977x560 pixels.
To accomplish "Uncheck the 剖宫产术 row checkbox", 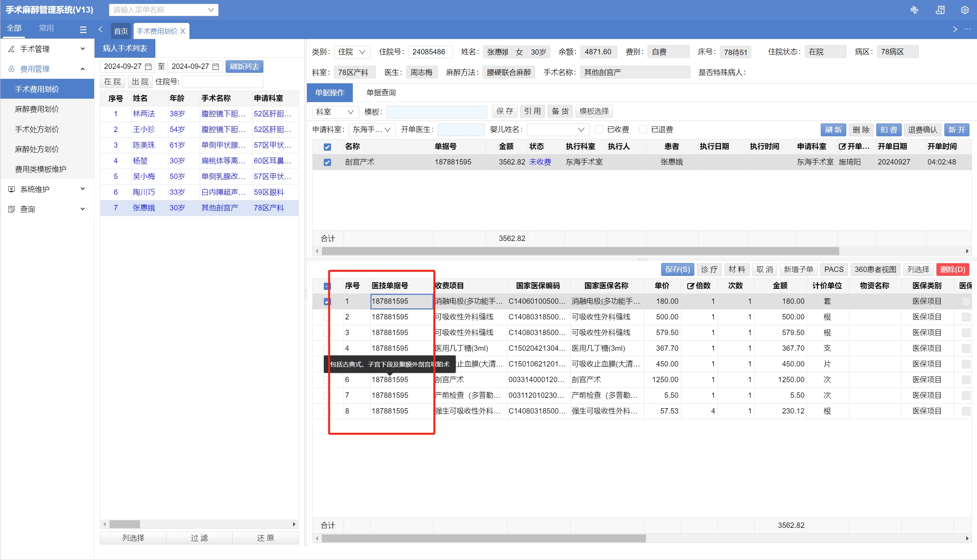I will pyautogui.click(x=327, y=162).
